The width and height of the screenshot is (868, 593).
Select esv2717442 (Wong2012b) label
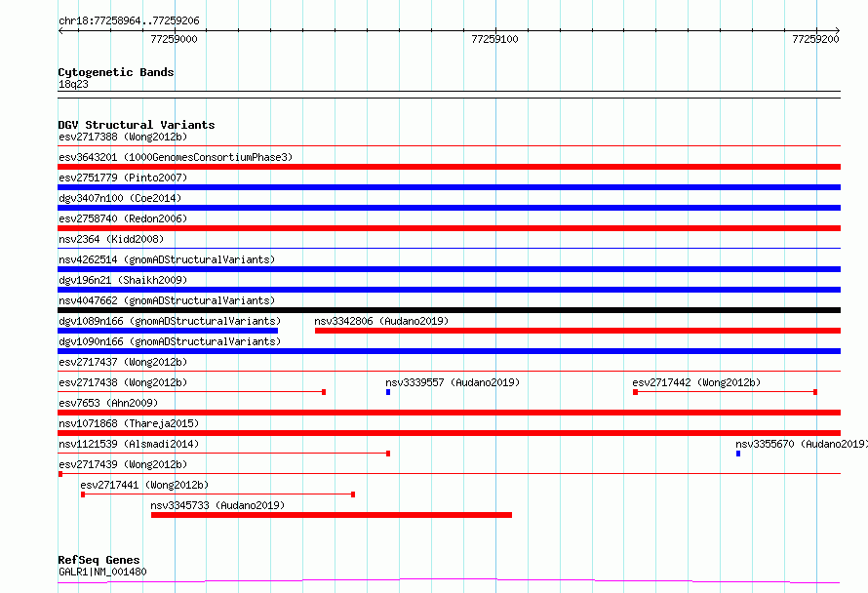point(696,382)
